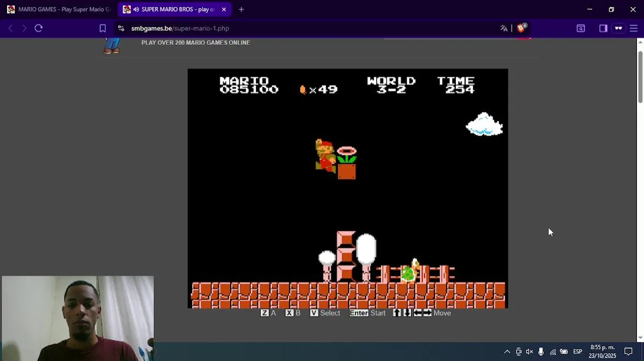Select the SUPER MARIO BROS tab
The height and width of the screenshot is (361, 644).
point(175,10)
